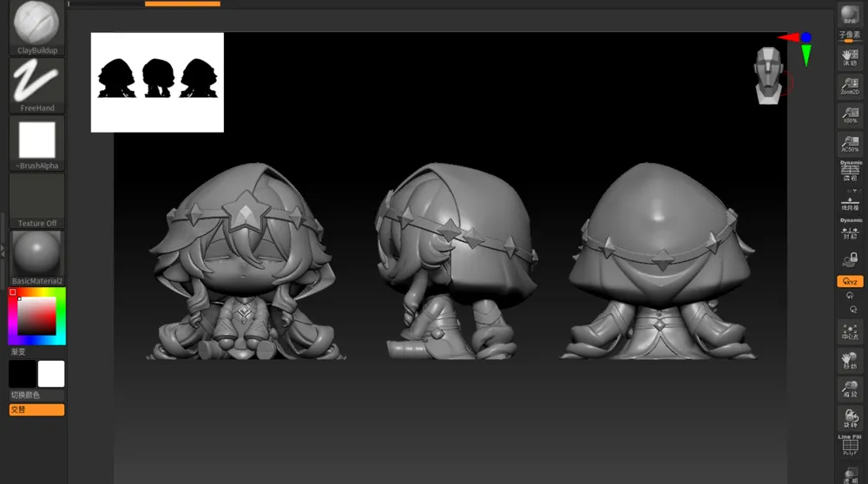Screen dimensions: 868x484
Task: Click the silhouette thumbnail preview
Action: pyautogui.click(x=157, y=82)
